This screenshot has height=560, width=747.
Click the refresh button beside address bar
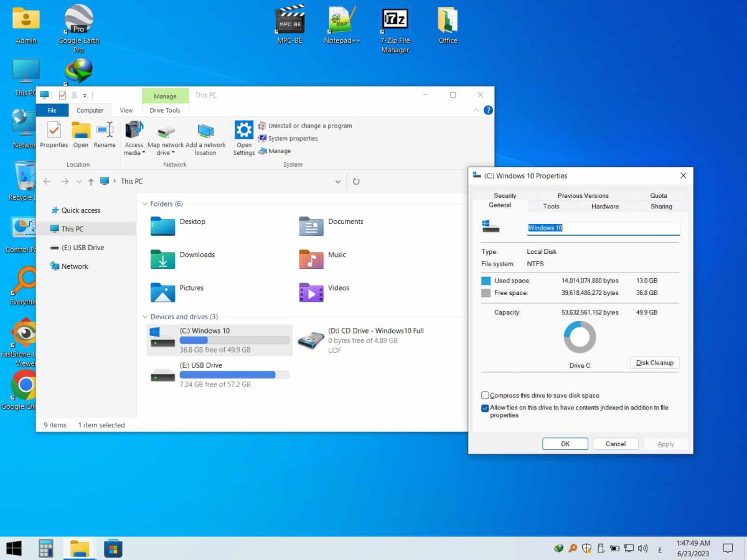(x=356, y=182)
